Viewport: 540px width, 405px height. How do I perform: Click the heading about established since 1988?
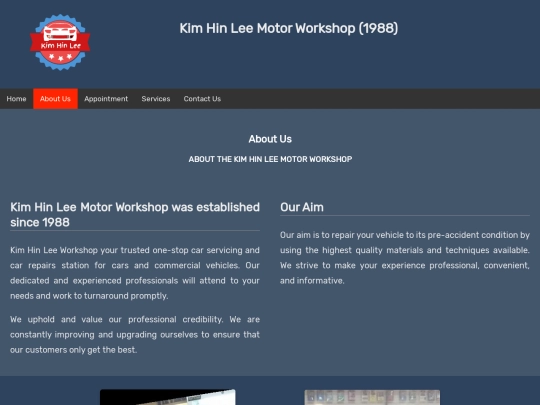click(x=135, y=215)
